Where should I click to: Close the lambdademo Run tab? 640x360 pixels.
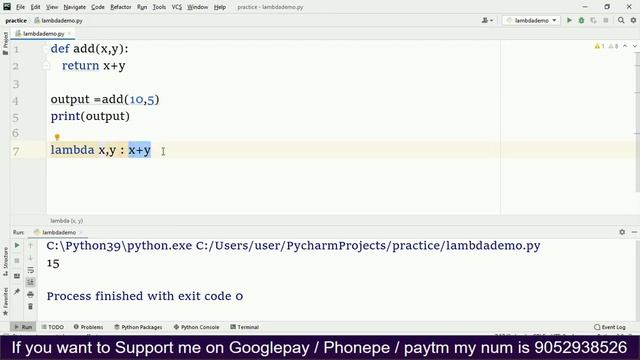click(x=81, y=232)
